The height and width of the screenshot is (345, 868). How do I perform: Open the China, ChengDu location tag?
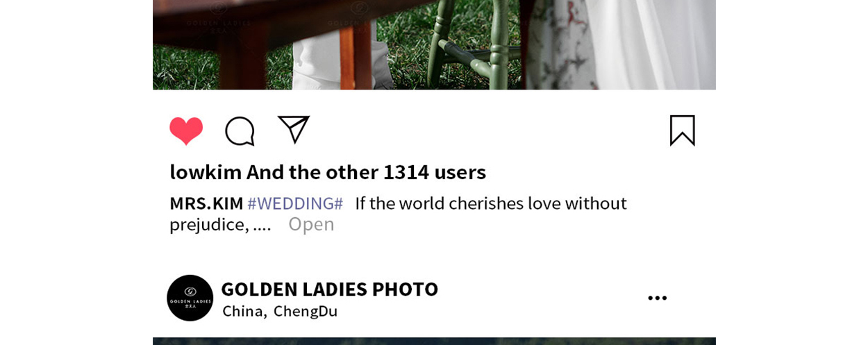(x=280, y=311)
